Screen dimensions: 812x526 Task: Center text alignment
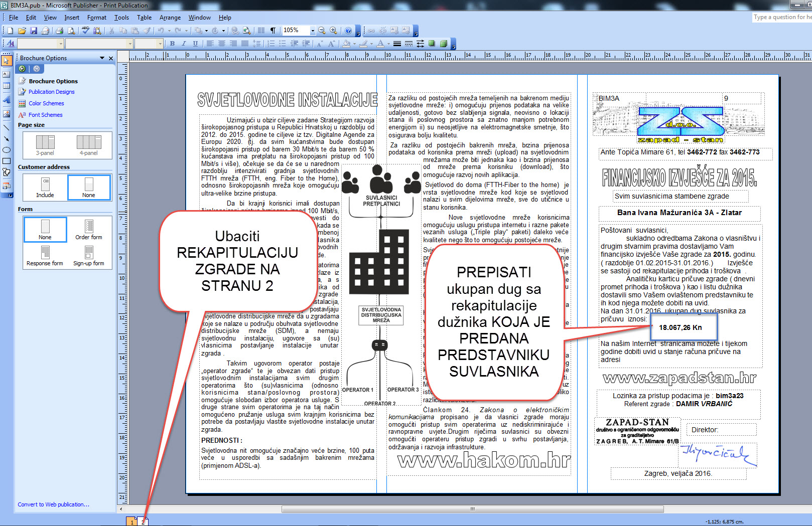[221, 44]
